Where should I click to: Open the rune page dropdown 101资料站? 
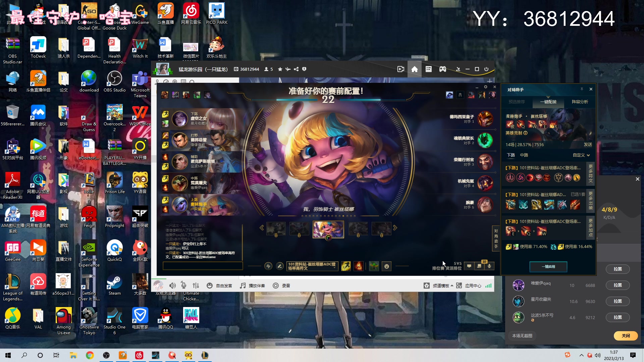(312, 266)
